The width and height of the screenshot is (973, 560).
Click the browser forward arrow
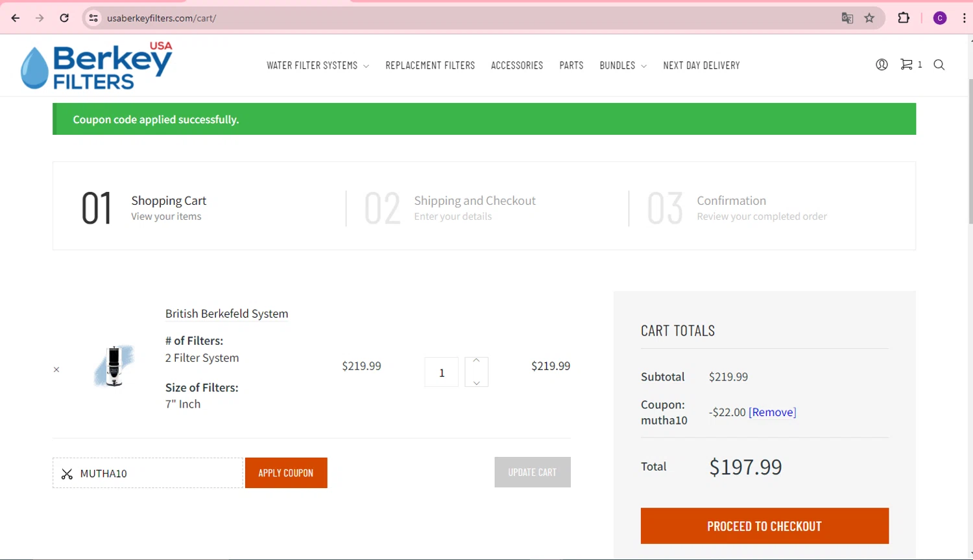pos(40,18)
